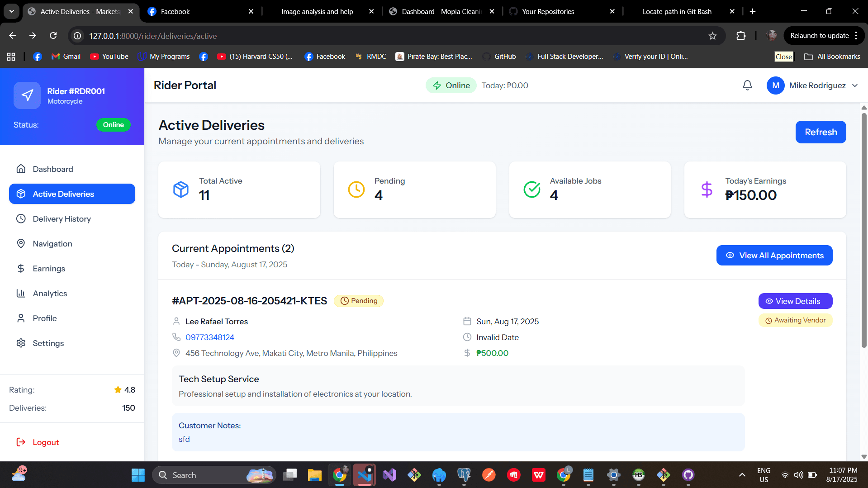Click the Available Jobs checkmark icon
This screenshot has width=868, height=488.
tap(531, 190)
